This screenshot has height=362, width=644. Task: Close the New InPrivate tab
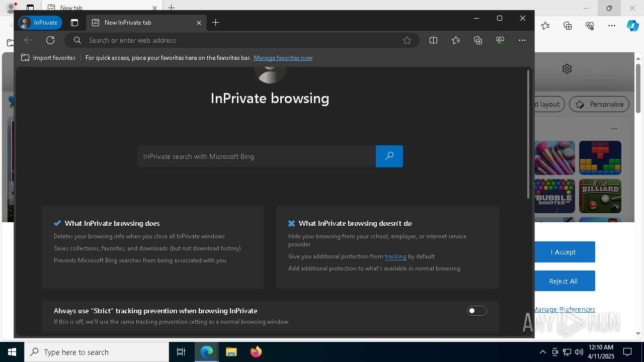tap(199, 23)
